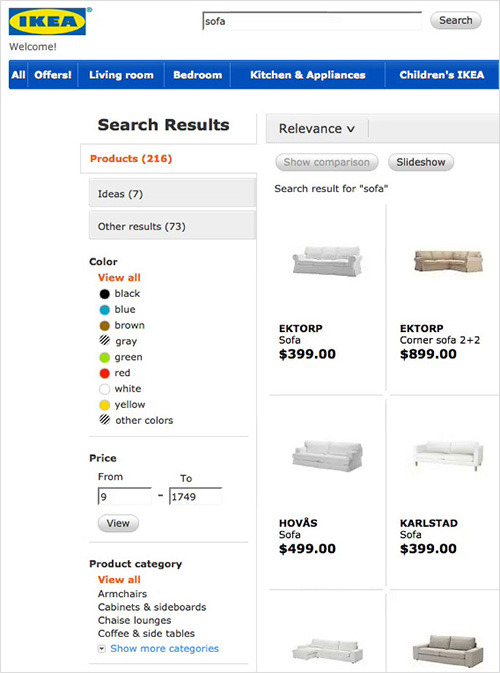Viewport: 500px width, 673px height.
Task: View the KARLSTAD sofa picture
Action: coord(448,455)
